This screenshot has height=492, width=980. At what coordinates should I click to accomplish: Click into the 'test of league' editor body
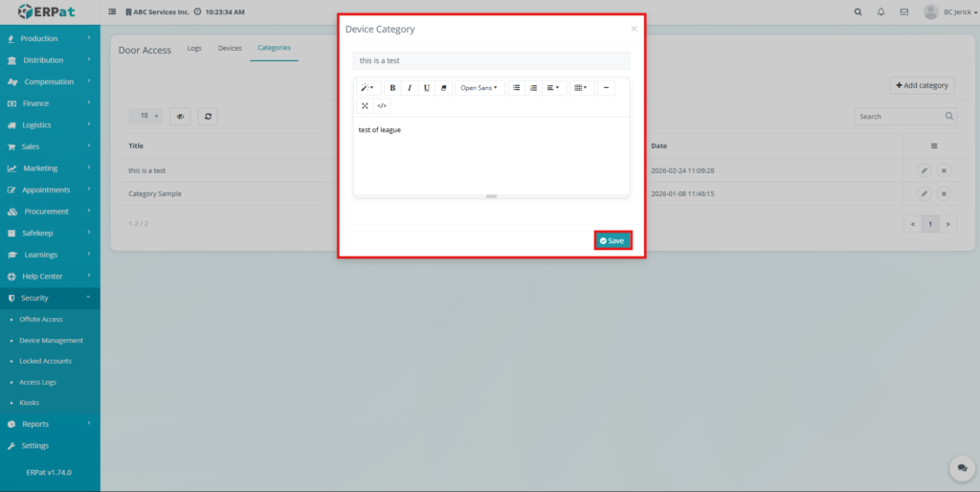[x=491, y=155]
